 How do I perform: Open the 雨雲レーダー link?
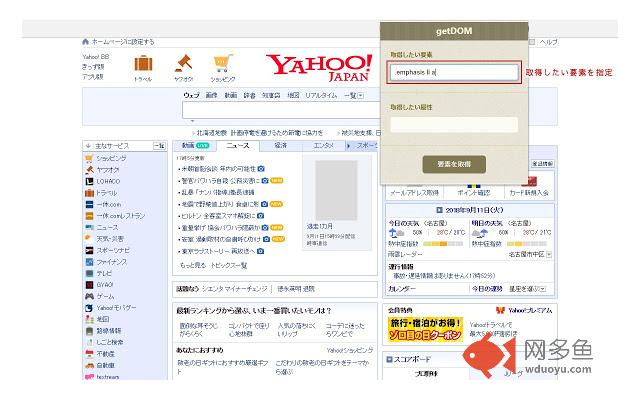point(405,254)
